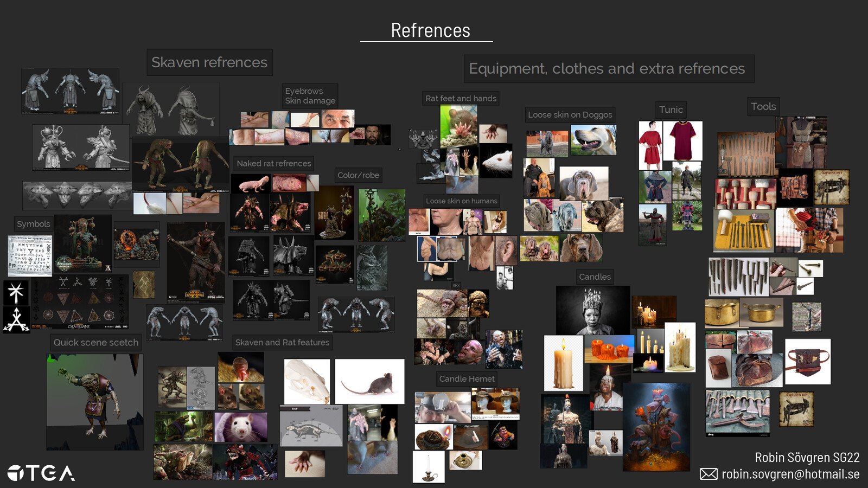Click the TGA logo
Viewport: 868px width, 488px height.
[41, 473]
